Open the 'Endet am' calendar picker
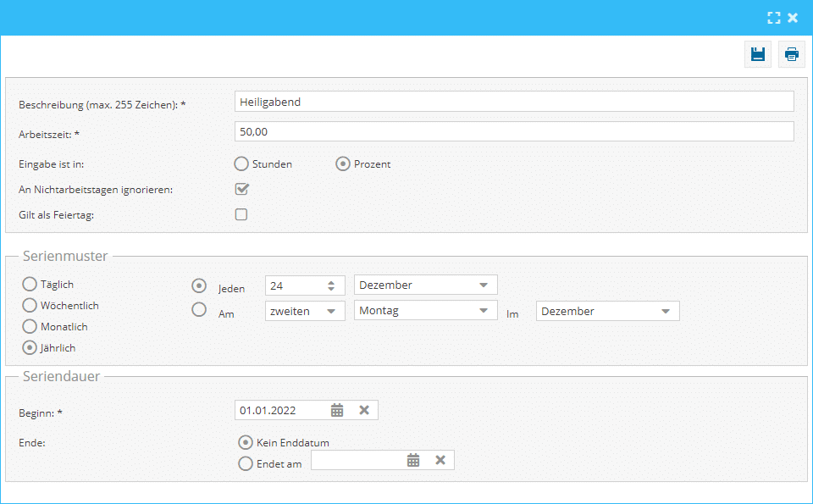813x504 pixels. [x=413, y=460]
